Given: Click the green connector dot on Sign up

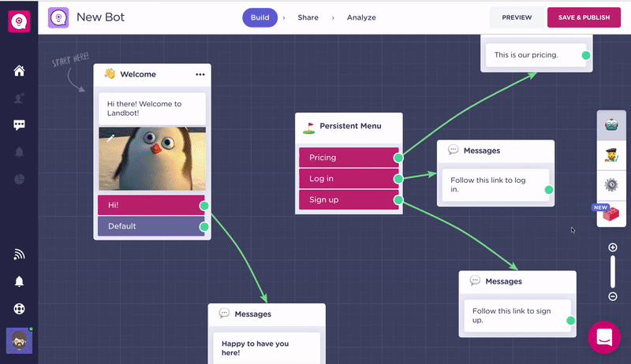Looking at the screenshot, I should (398, 199).
